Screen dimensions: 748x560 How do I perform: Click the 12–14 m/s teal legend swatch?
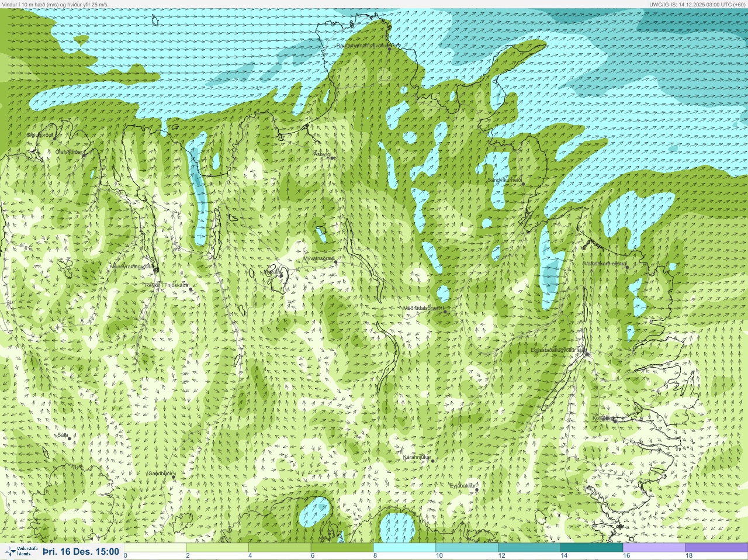(x=529, y=548)
